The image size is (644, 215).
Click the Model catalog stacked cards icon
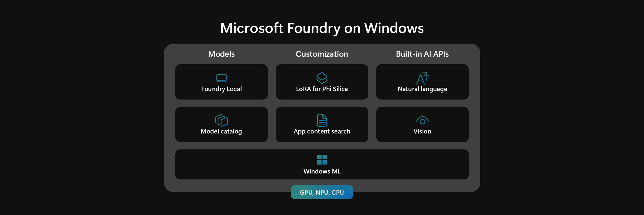(222, 120)
